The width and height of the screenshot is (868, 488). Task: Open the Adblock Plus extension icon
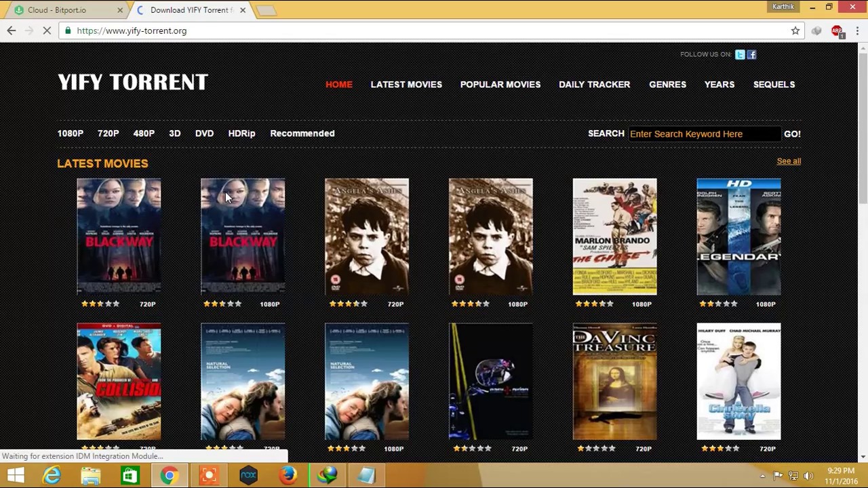(x=837, y=30)
